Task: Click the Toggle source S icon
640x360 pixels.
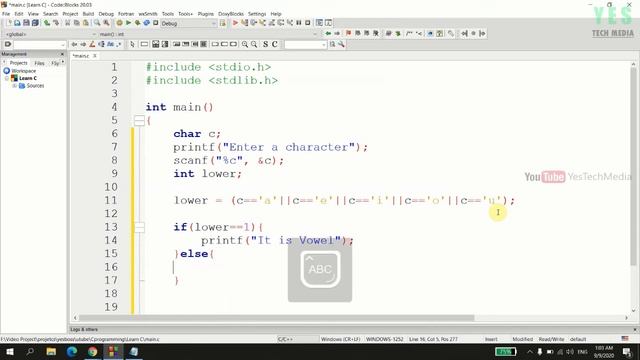Action: [x=265, y=44]
